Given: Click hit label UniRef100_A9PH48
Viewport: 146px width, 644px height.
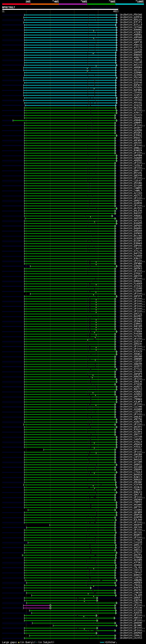Looking at the screenshot, I should click(x=131, y=37).
